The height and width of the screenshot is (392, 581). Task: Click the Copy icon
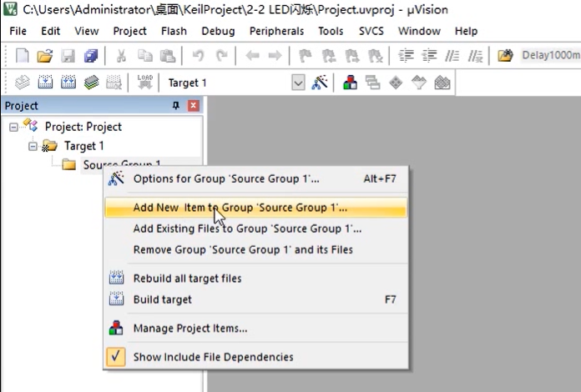145,56
